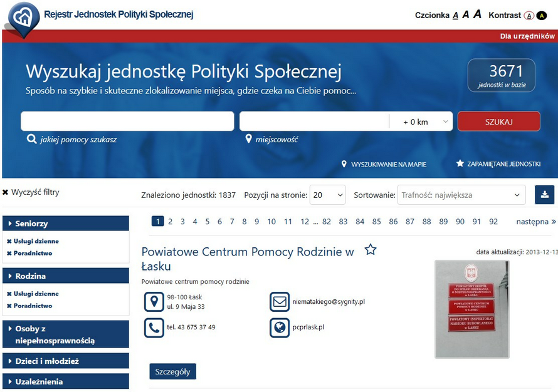Click the email envelope icon
This screenshot has height=392, width=558.
pyautogui.click(x=280, y=302)
